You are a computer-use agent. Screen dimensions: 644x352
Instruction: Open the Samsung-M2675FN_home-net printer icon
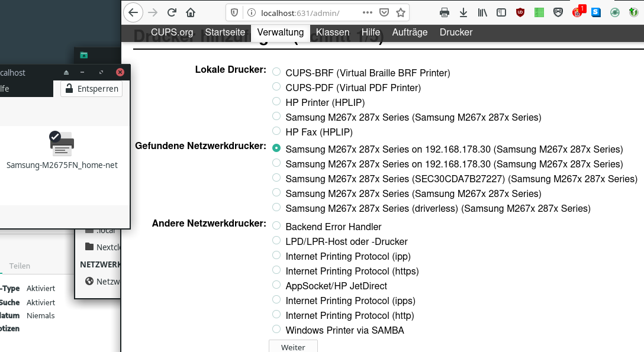pyautogui.click(x=61, y=144)
